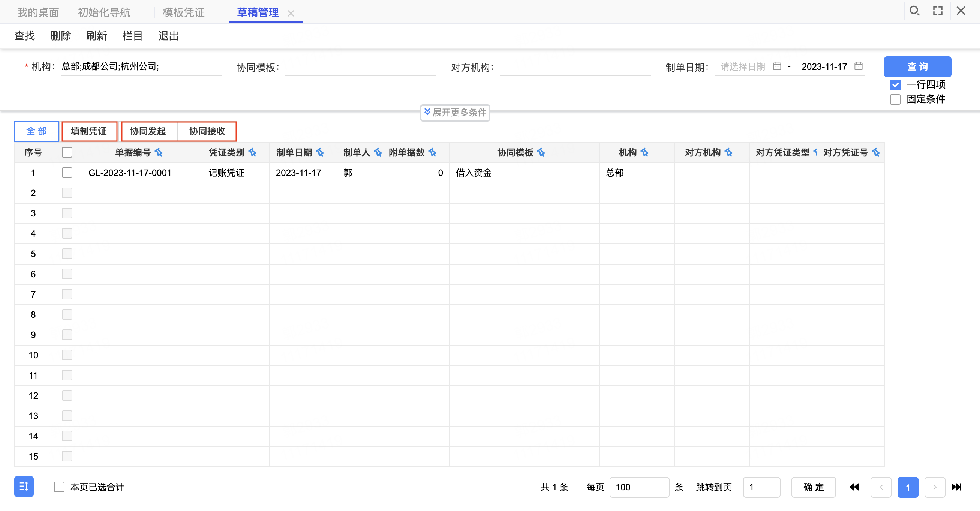The height and width of the screenshot is (511, 980).
Task: Jump to the first page arrow icon
Action: 854,487
